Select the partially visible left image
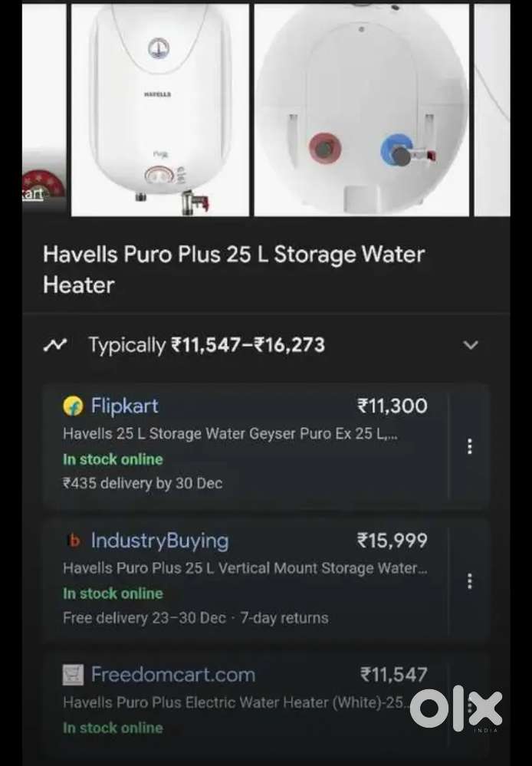This screenshot has height=766, width=532. [x=44, y=110]
